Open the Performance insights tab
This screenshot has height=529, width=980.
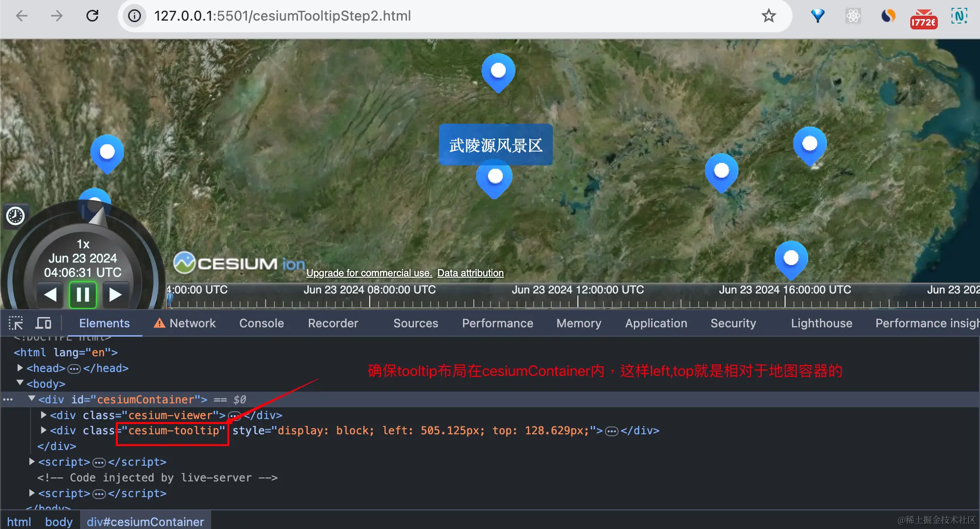927,323
